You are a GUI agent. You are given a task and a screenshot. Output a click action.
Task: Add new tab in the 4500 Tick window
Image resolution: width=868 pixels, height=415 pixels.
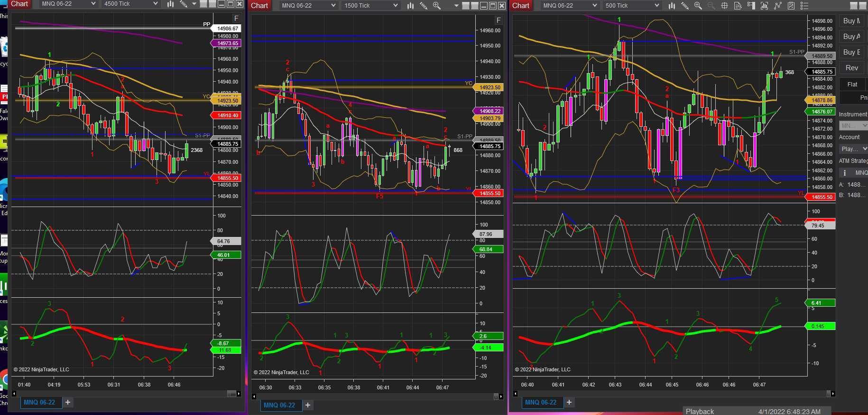tap(68, 402)
